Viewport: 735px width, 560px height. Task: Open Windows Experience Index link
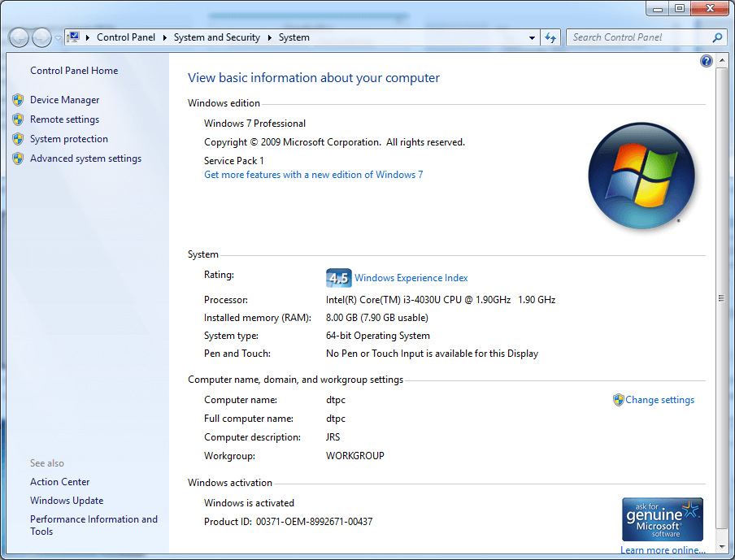pyautogui.click(x=411, y=278)
